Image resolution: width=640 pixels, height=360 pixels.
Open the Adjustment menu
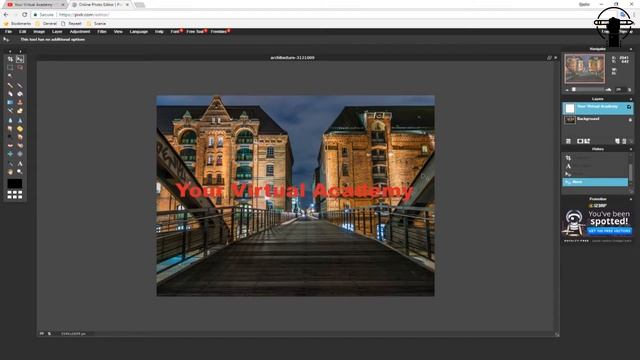(80, 31)
